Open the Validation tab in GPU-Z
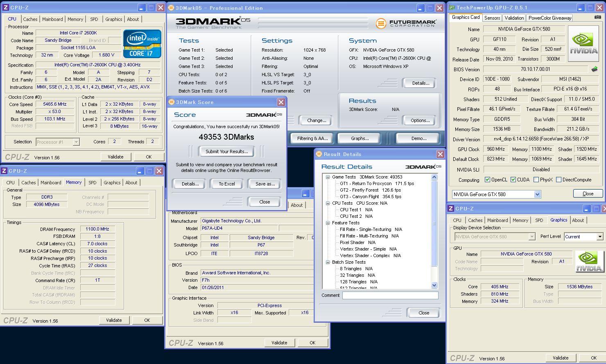 point(514,18)
